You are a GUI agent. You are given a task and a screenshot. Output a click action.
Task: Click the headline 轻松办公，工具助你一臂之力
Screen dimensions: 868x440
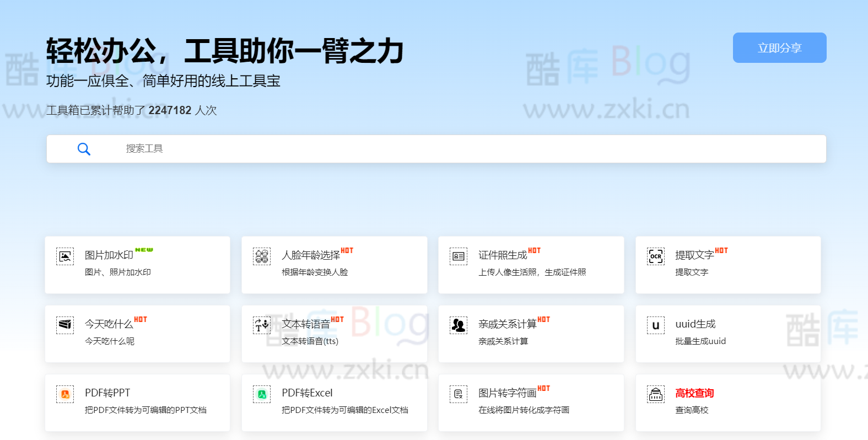point(225,51)
